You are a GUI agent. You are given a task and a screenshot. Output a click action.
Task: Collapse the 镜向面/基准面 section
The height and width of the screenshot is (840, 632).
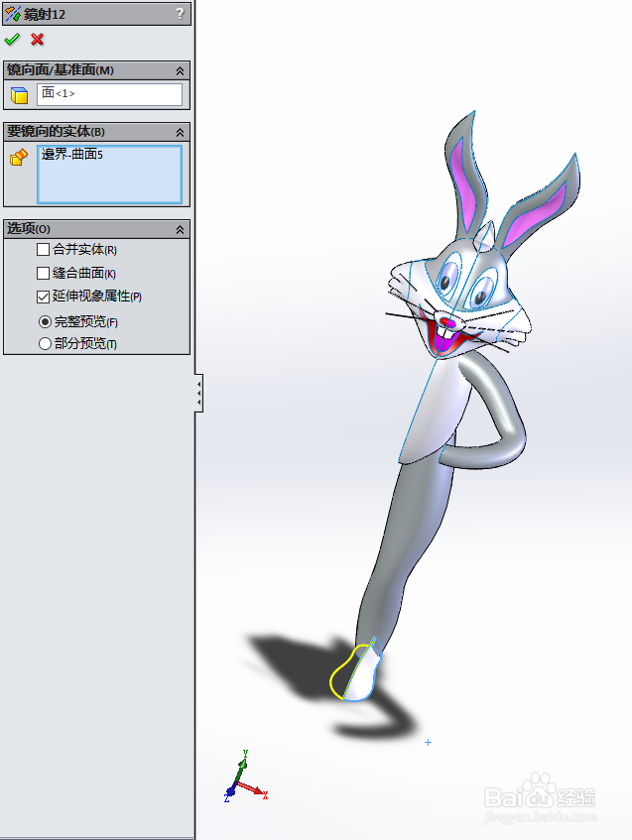click(181, 70)
